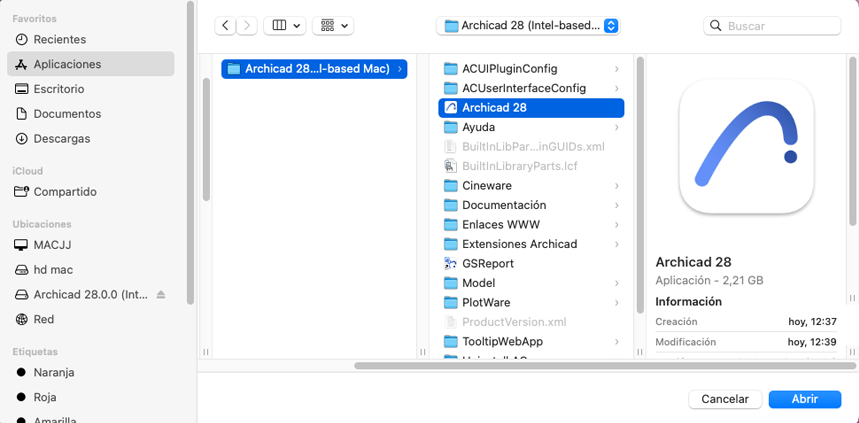Click the Abrir button

[x=805, y=399]
